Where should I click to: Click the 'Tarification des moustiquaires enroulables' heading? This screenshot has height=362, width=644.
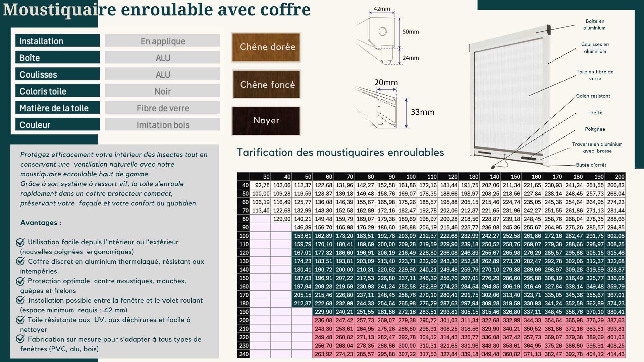[340, 153]
